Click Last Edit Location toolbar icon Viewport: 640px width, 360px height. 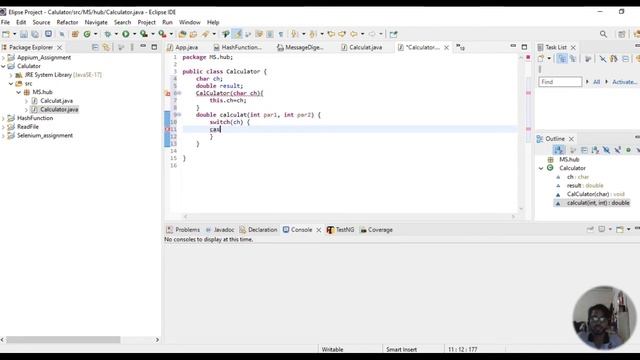coord(331,34)
